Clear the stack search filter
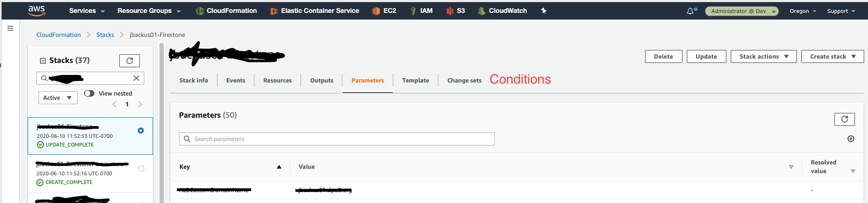 (136, 78)
